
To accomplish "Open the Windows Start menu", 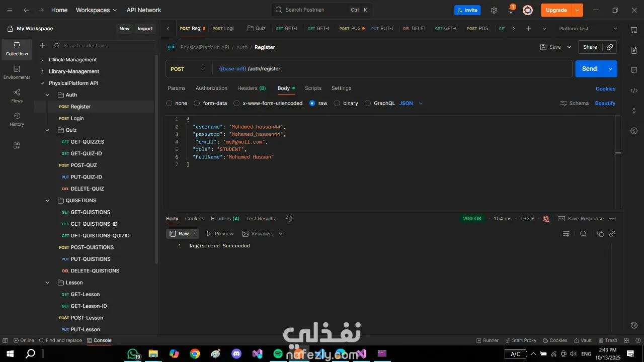I will 10,354.
